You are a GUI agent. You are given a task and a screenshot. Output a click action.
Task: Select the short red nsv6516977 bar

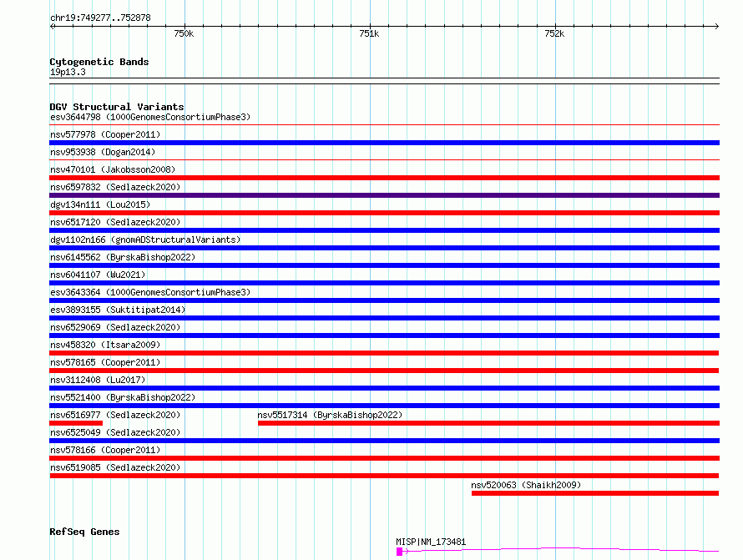76,423
